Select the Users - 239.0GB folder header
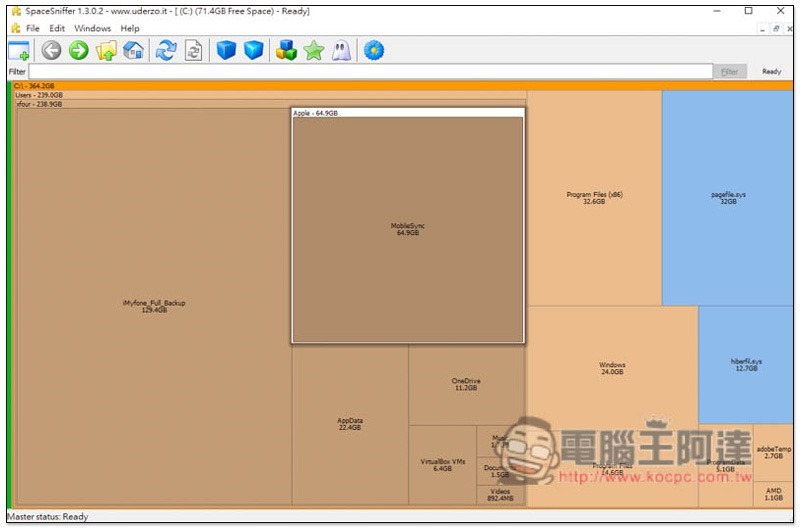The width and height of the screenshot is (800, 529). pos(270,95)
